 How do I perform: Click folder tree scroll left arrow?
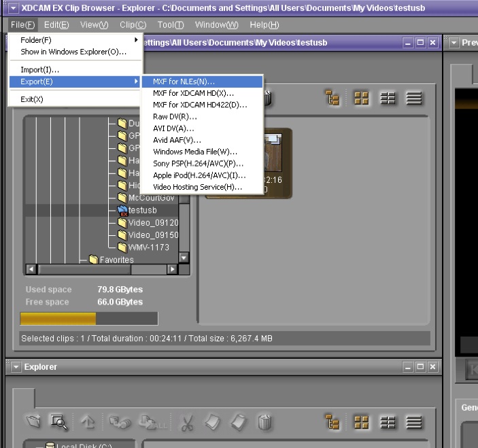pos(31,269)
